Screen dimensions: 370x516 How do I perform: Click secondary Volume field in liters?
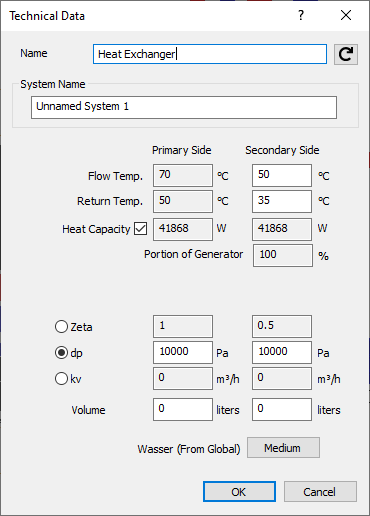(x=282, y=409)
